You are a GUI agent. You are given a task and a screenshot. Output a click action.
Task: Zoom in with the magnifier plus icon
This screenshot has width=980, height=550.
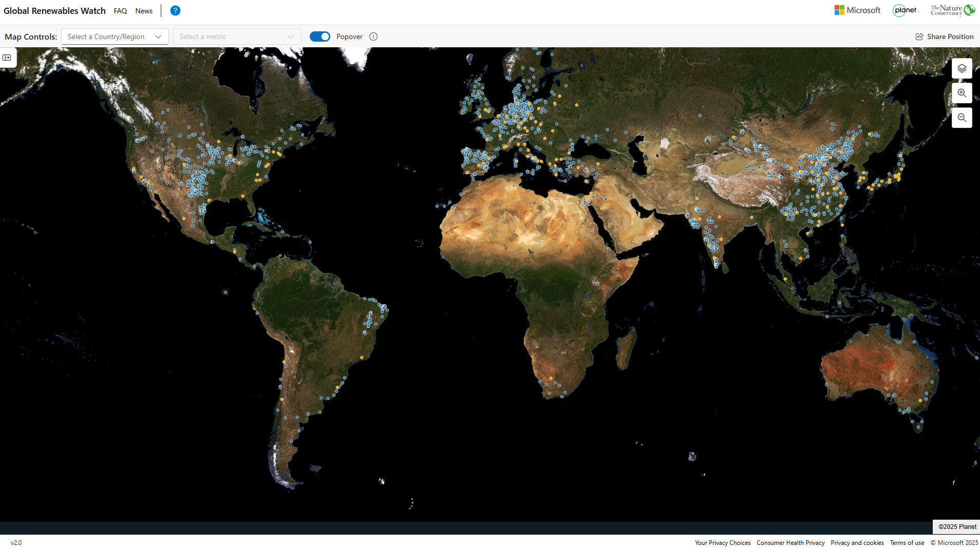tap(962, 93)
